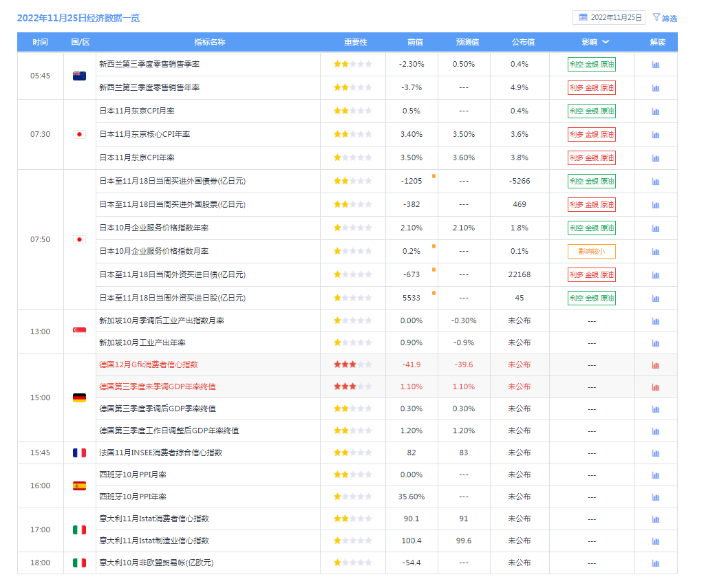Open red chart icon for 德国未季调GDP年率终值
This screenshot has width=706, height=588.
tap(656, 387)
